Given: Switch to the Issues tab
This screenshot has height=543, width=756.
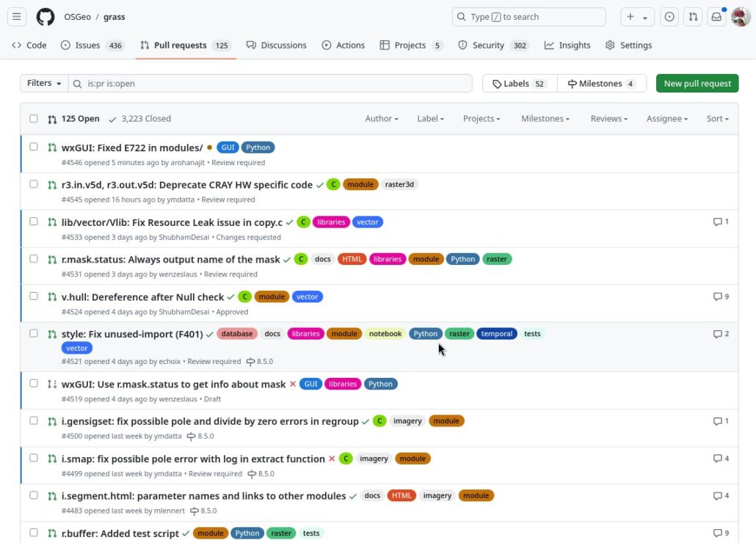Looking at the screenshot, I should (87, 45).
